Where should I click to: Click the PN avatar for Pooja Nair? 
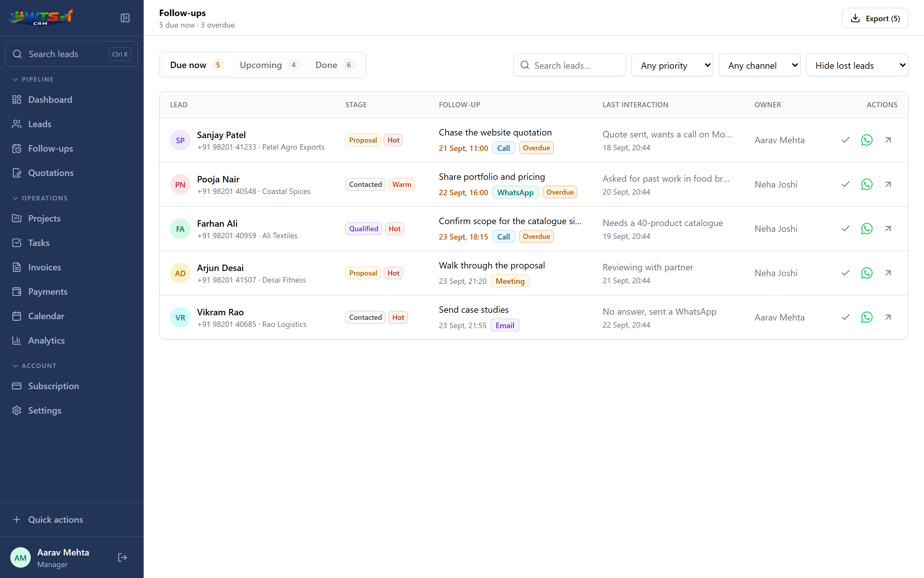[180, 185]
